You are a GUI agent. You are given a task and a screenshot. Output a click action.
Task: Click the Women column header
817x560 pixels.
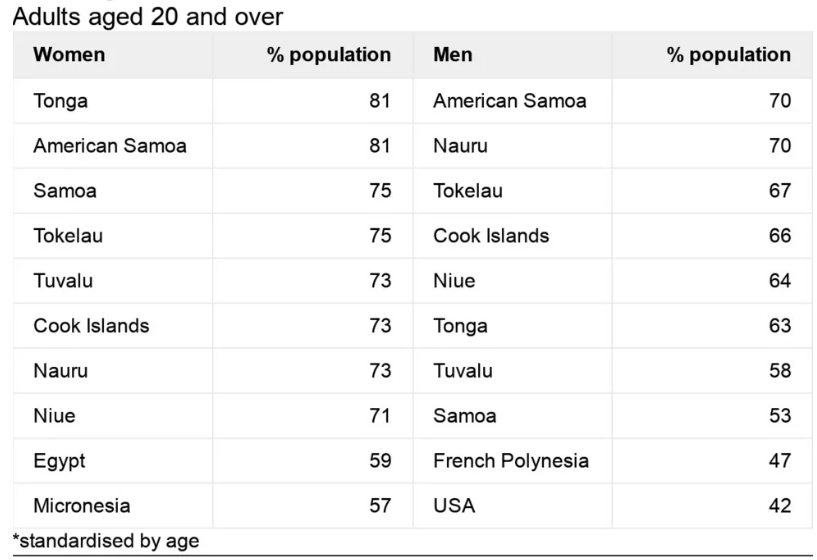(x=69, y=55)
